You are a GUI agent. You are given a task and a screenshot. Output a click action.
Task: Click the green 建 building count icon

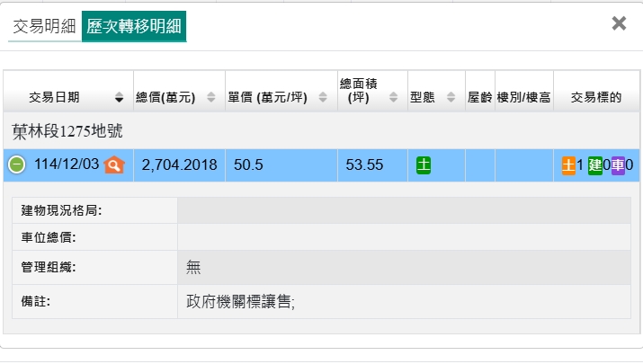[594, 165]
